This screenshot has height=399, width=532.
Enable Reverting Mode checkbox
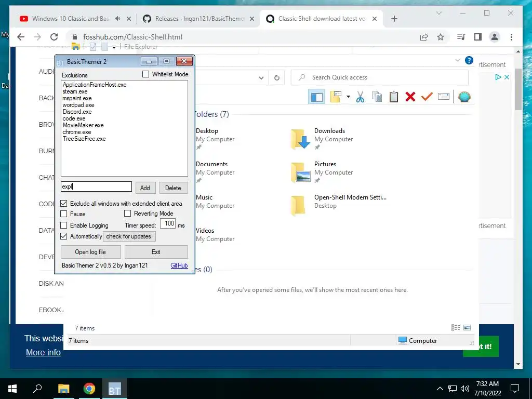128,214
